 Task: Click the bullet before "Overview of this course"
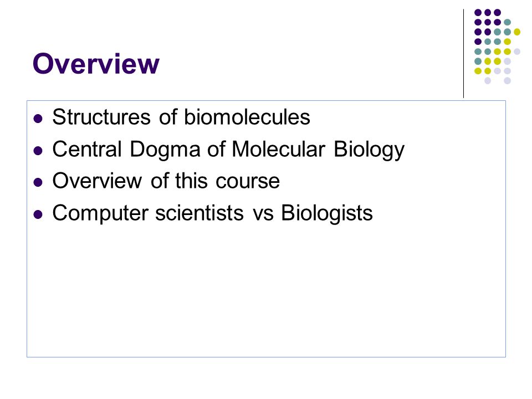38,182
